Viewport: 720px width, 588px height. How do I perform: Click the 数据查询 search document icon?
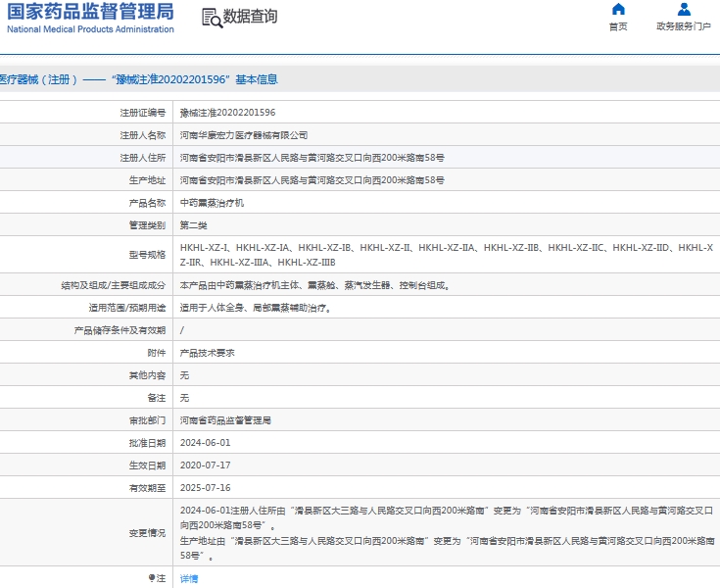coord(213,18)
